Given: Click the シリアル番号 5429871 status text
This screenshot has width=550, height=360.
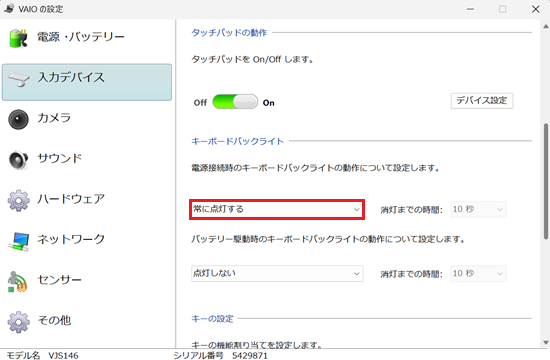Looking at the screenshot, I should tap(221, 355).
